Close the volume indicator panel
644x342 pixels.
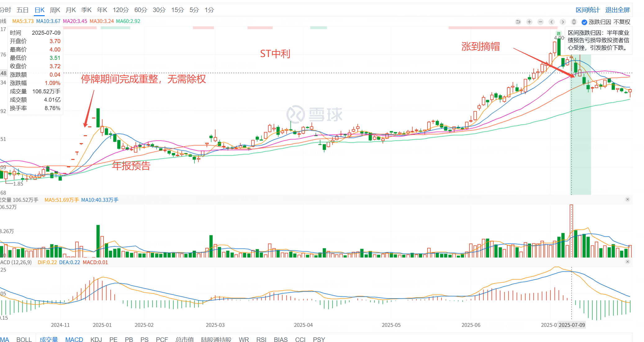(627, 199)
